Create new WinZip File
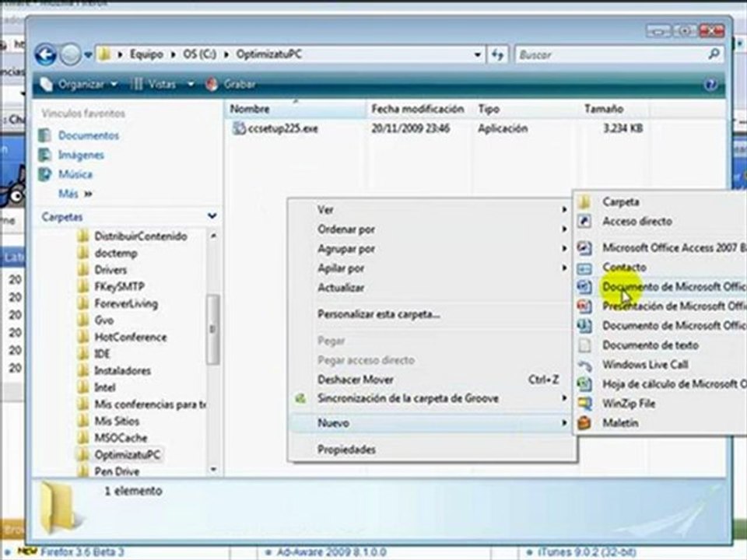Viewport: 747px width, 560px height. click(x=661, y=404)
